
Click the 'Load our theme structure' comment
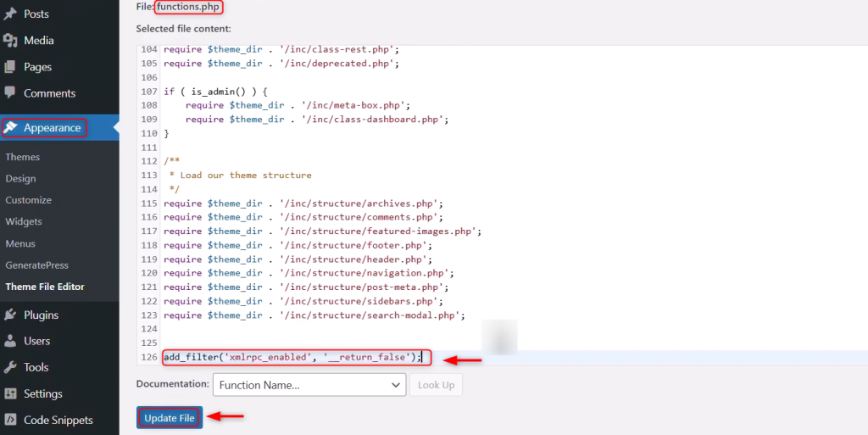pyautogui.click(x=246, y=175)
